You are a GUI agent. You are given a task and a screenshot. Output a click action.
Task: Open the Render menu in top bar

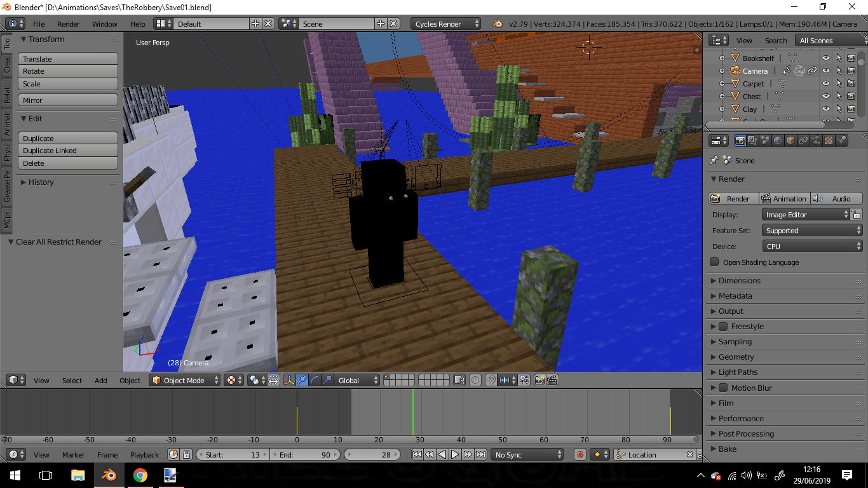click(x=69, y=24)
